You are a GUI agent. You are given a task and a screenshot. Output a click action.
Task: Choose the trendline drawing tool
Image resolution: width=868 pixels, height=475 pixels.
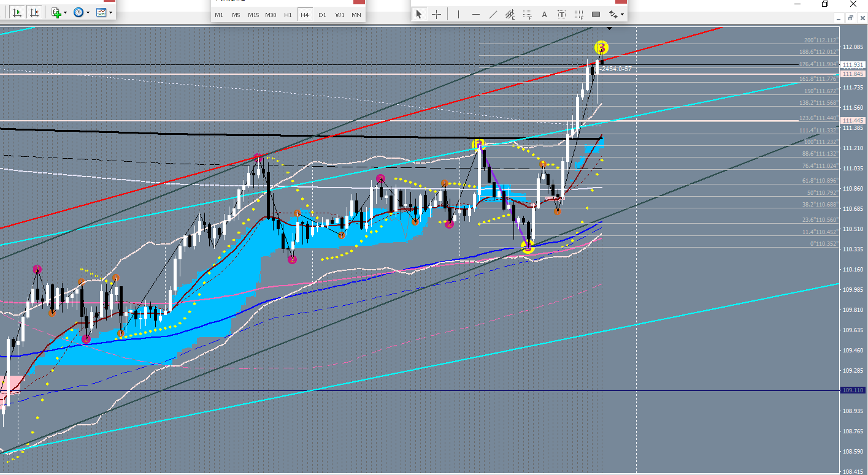coord(493,14)
